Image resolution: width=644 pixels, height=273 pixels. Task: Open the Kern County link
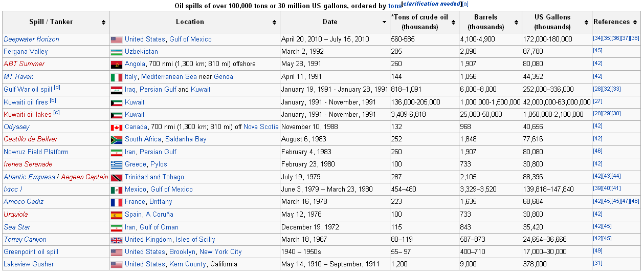187,264
